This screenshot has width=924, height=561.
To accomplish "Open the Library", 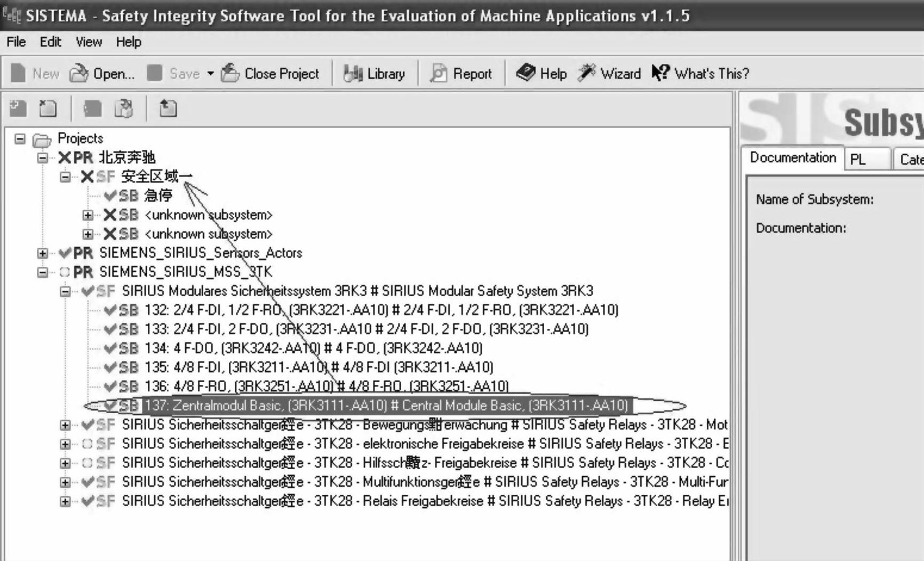I will pos(374,74).
